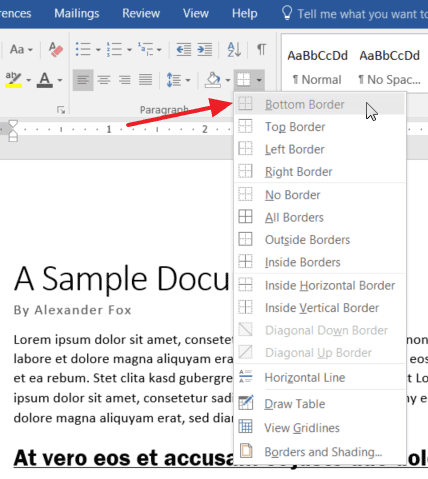Viewport: 428px width, 479px height.
Task: Expand the Change Case dropdown arrow
Action: pos(30,50)
